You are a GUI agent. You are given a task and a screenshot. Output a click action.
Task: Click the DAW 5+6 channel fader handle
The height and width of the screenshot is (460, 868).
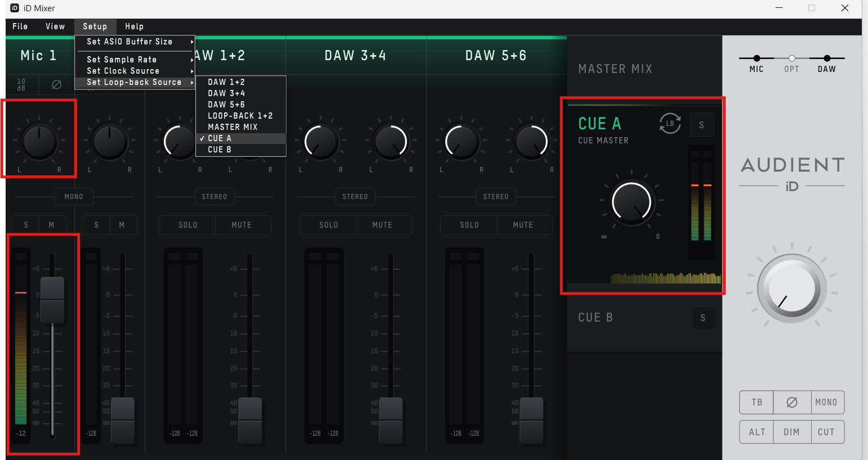pos(531,420)
